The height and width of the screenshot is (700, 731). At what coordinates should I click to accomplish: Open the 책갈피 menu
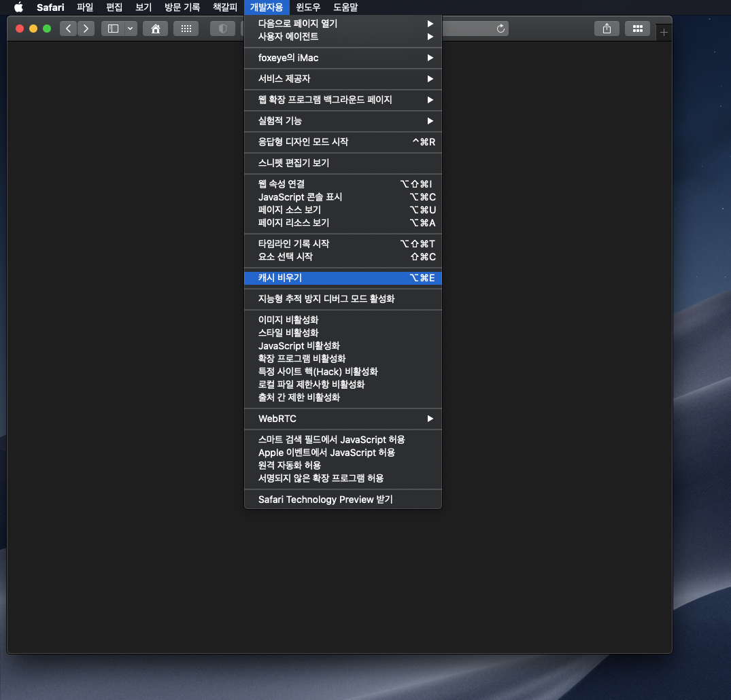point(225,7)
